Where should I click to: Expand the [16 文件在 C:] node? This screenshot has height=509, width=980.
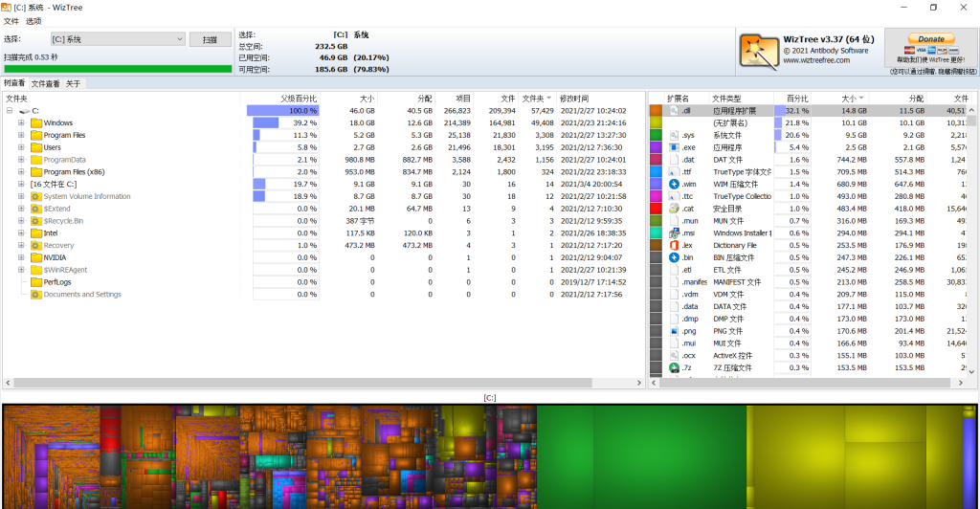pos(21,185)
